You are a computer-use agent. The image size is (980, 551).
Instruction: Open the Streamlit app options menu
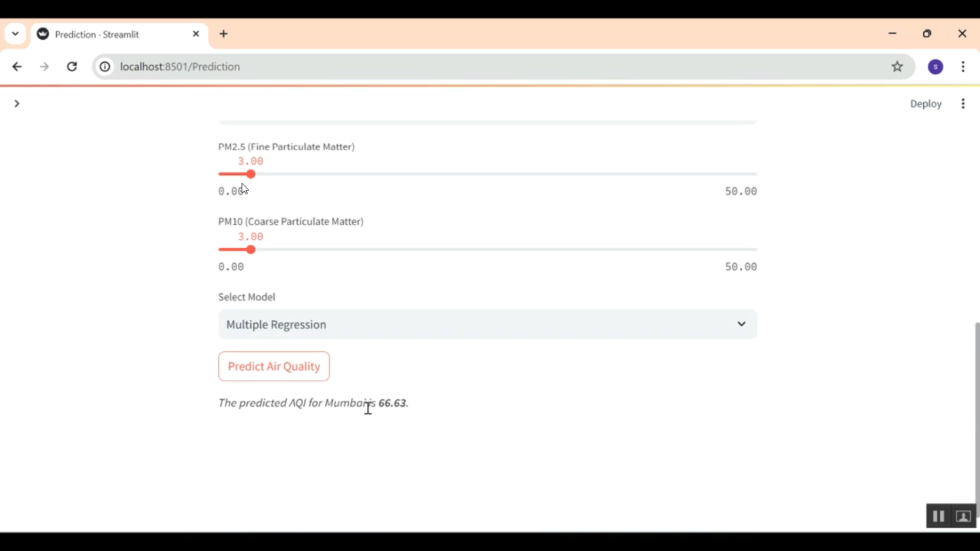pyautogui.click(x=963, y=104)
